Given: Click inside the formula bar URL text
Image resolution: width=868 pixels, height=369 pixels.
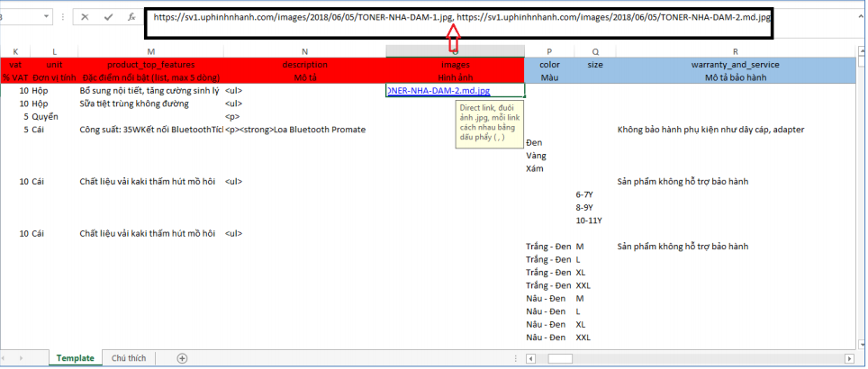Looking at the screenshot, I should [x=450, y=17].
